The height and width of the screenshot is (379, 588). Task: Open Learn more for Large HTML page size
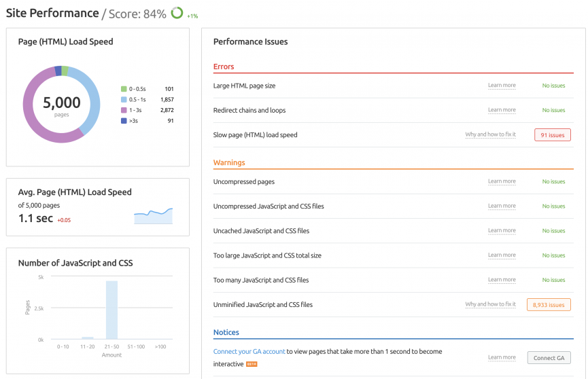click(x=502, y=86)
